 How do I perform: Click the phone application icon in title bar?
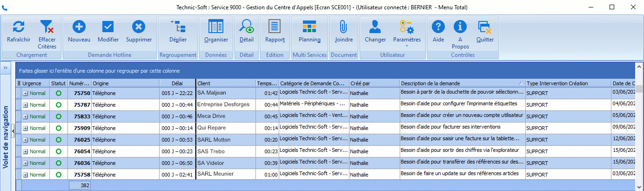(x=5, y=7)
